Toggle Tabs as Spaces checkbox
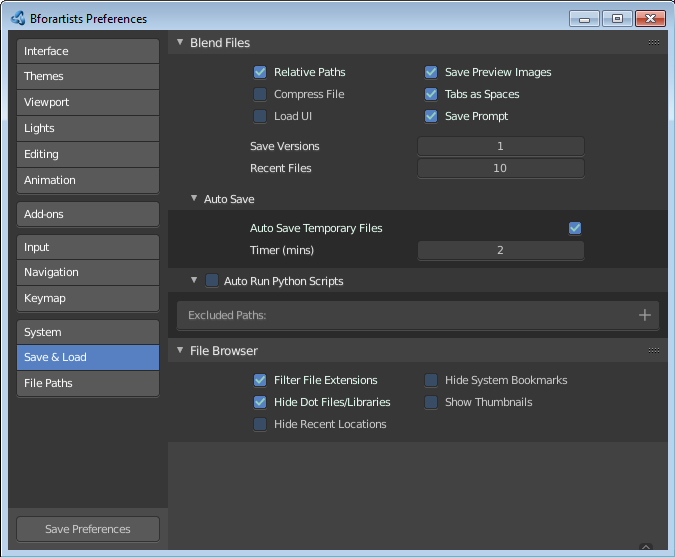Viewport: 675px width, 557px height. pos(430,94)
